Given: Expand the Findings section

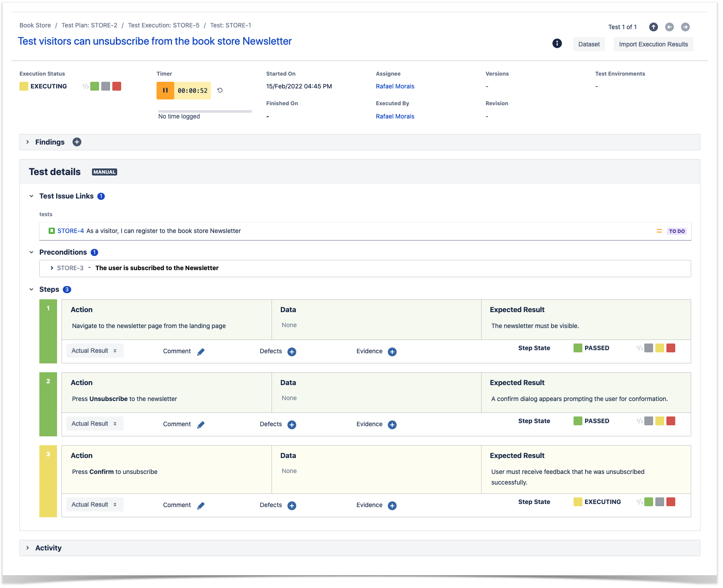Looking at the screenshot, I should [27, 142].
